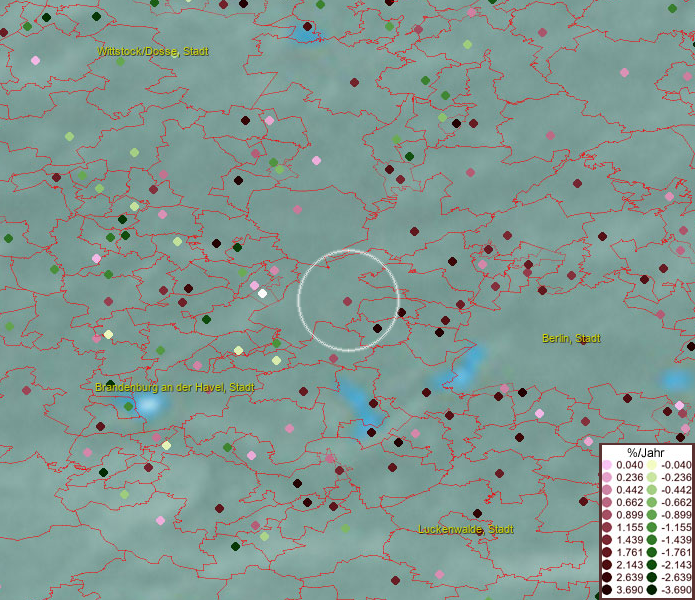The width and height of the screenshot is (695, 600).
Task: Click the -1.439 green legend swatch
Action: coord(652,540)
